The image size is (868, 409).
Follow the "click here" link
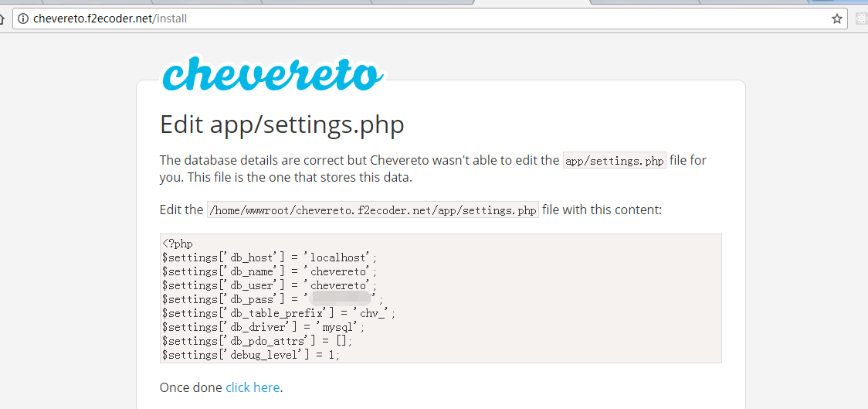point(253,387)
